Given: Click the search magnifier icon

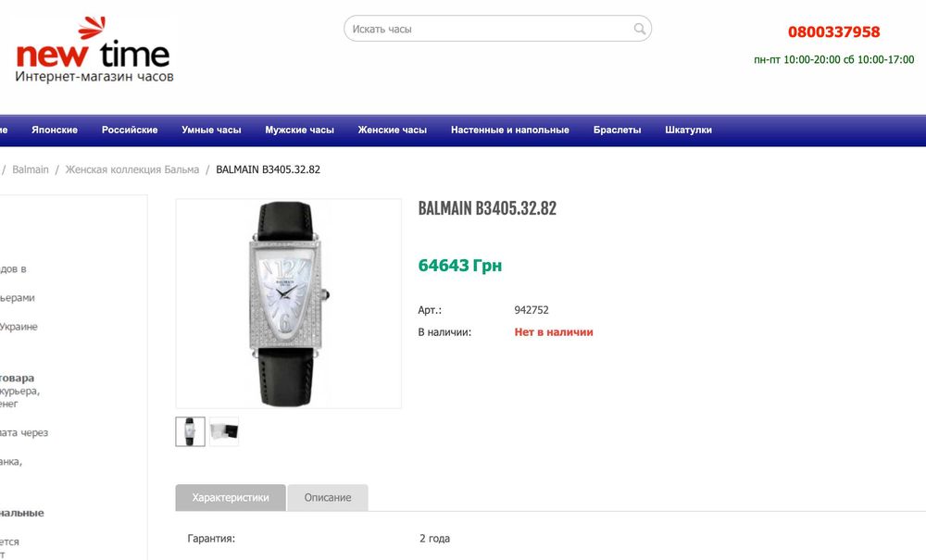Looking at the screenshot, I should 640,29.
